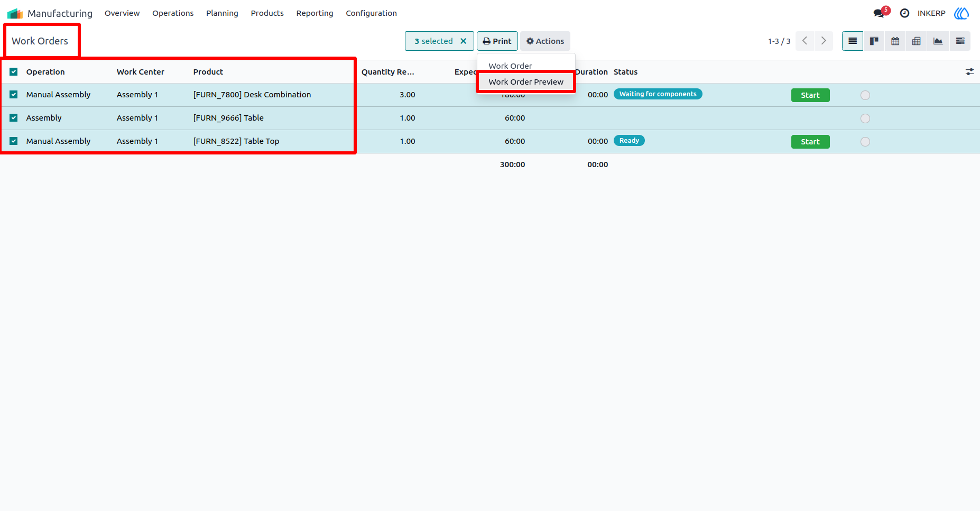Switch to calendar view
Screen dimensions: 980x511
point(895,41)
